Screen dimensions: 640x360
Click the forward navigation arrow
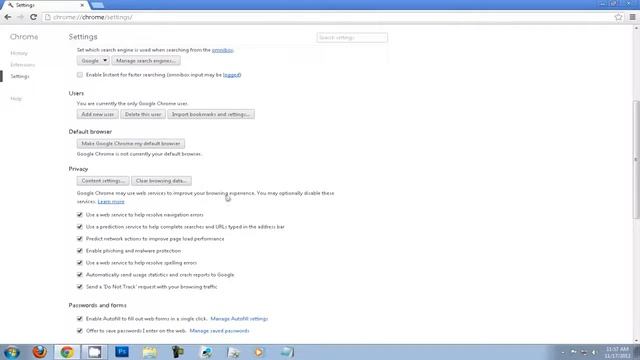pyautogui.click(x=20, y=17)
